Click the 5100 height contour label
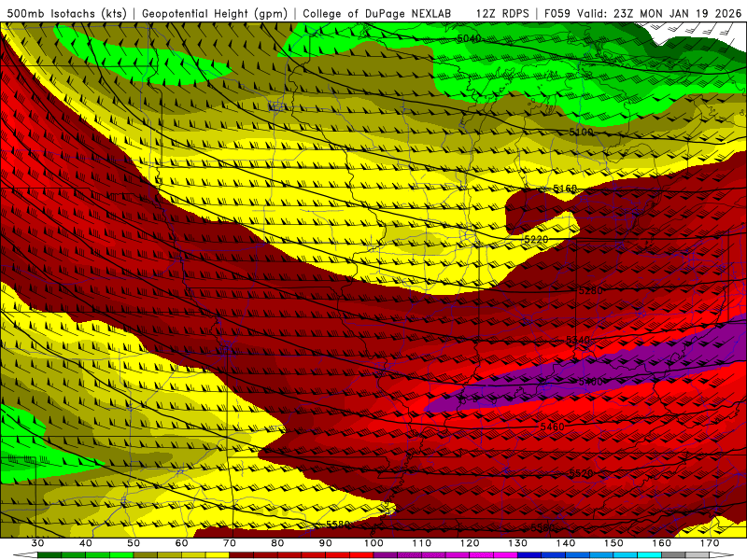Screen dimensions: 747x560 click(581, 132)
